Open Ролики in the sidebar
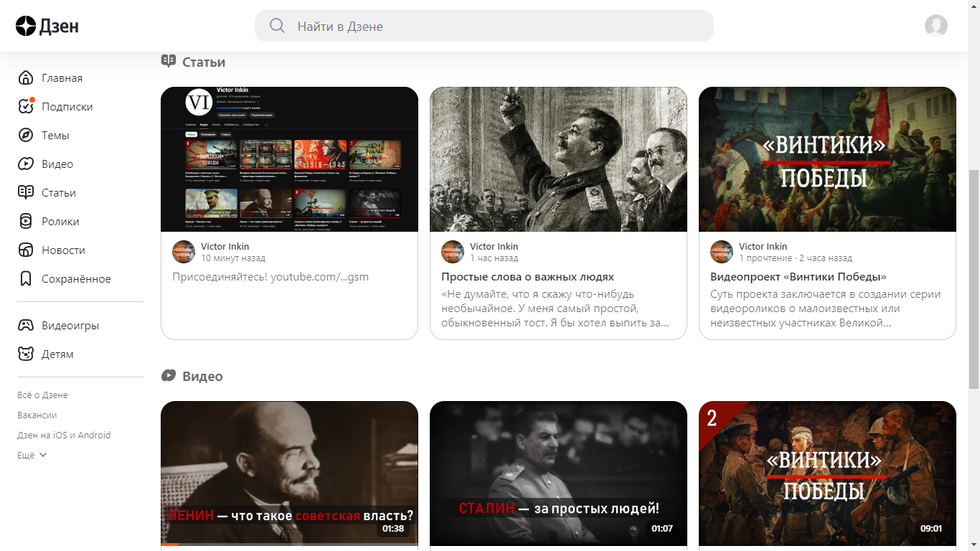 (x=60, y=222)
